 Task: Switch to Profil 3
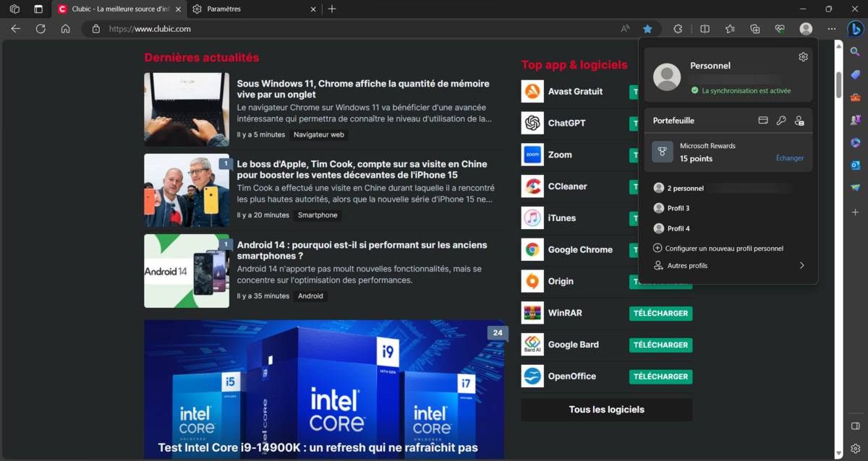click(729, 208)
